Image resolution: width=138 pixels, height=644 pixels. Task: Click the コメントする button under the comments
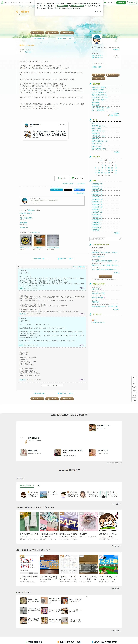point(52,386)
